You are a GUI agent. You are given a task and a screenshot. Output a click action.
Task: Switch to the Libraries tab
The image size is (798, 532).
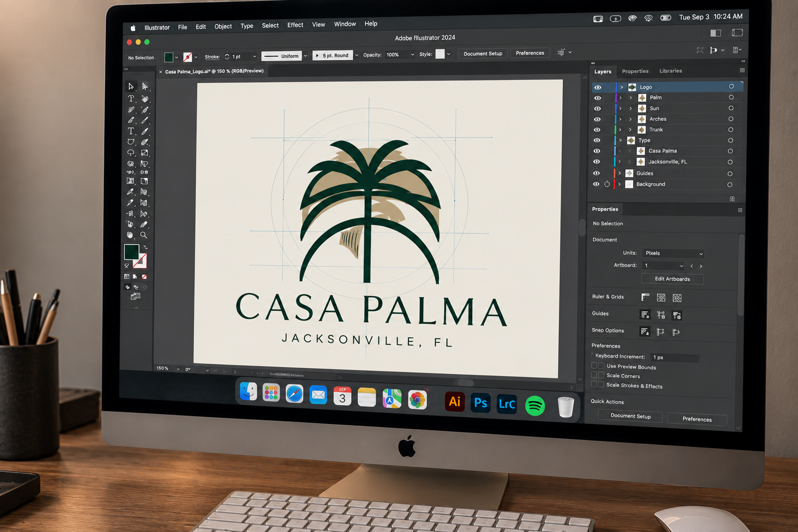coord(670,71)
